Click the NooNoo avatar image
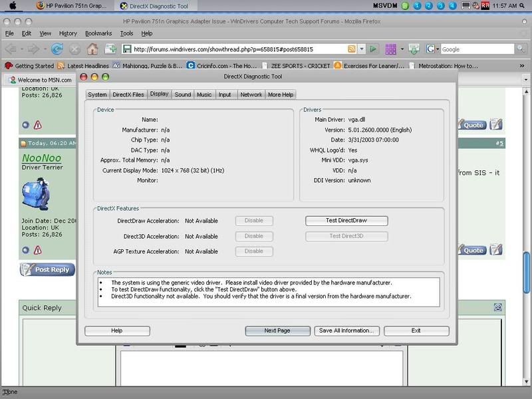 tap(36, 194)
